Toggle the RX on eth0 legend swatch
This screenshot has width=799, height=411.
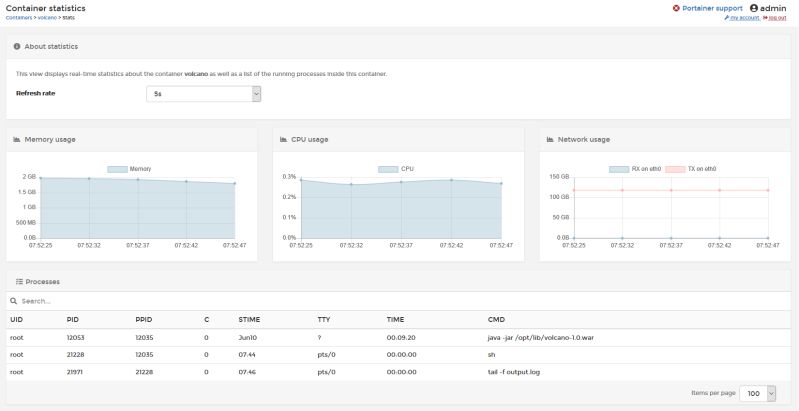619,169
